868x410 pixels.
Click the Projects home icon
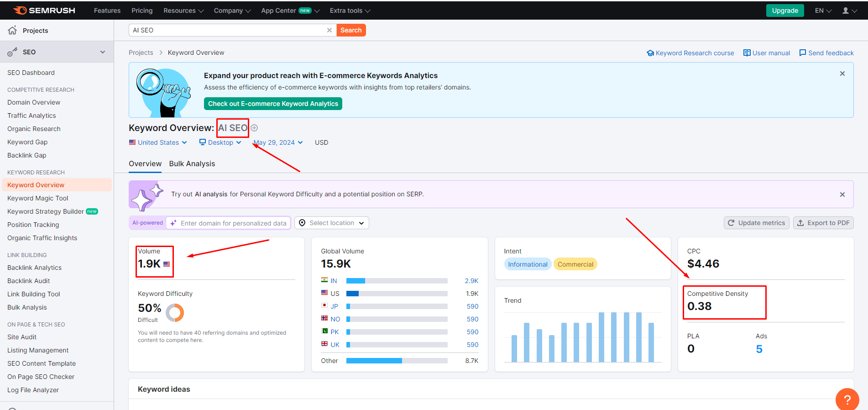(12, 30)
